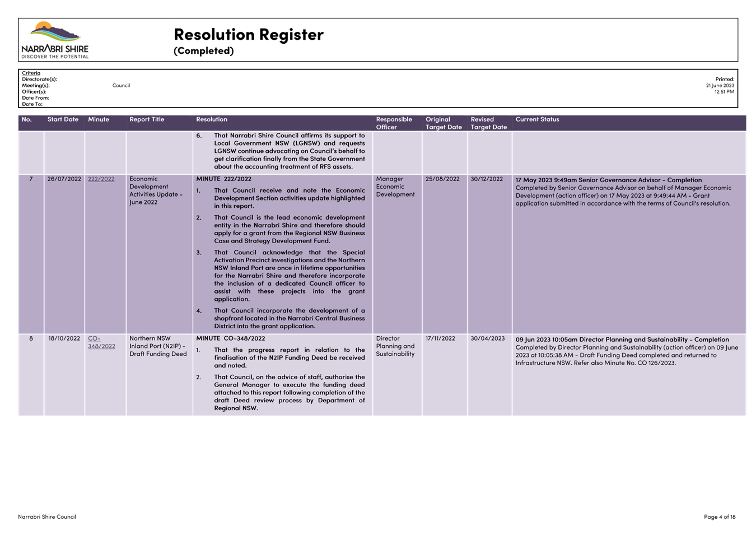Image resolution: width=756 pixels, height=535 pixels.
Task: Click the "Current Status" column header
Action: click(x=537, y=119)
